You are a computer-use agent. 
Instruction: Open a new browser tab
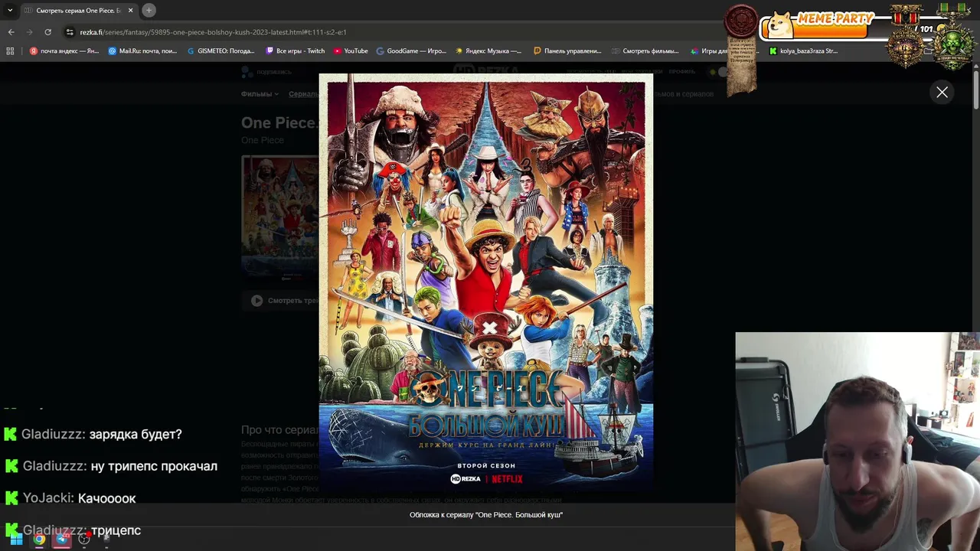click(149, 10)
